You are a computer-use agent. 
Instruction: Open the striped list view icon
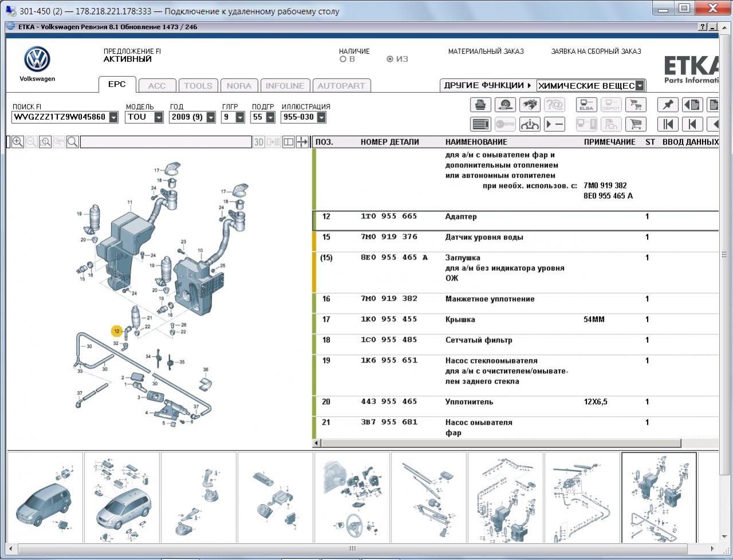481,124
